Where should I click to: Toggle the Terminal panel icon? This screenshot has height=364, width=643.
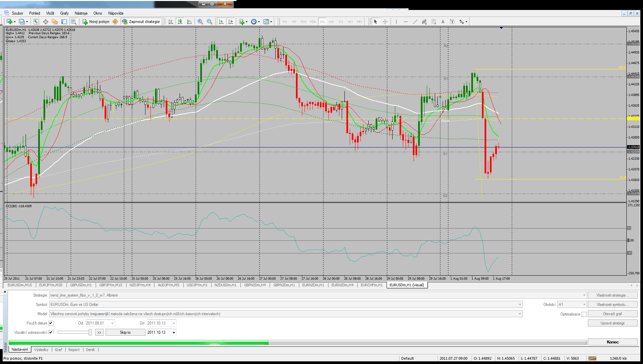click(x=64, y=22)
